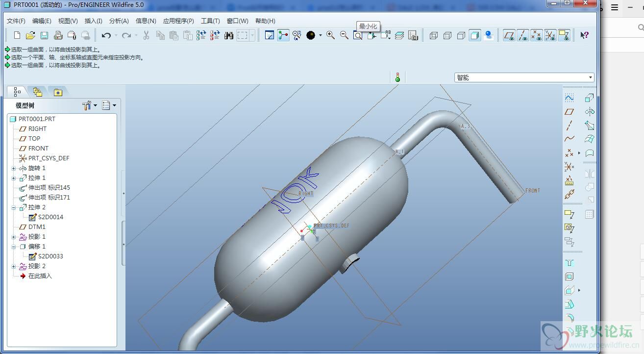Open the 工具(T) menu
This screenshot has width=644, height=354.
210,21
